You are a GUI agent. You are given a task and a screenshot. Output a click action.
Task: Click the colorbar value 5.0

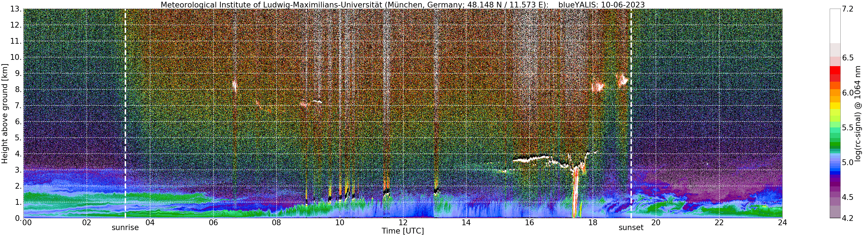coord(848,162)
